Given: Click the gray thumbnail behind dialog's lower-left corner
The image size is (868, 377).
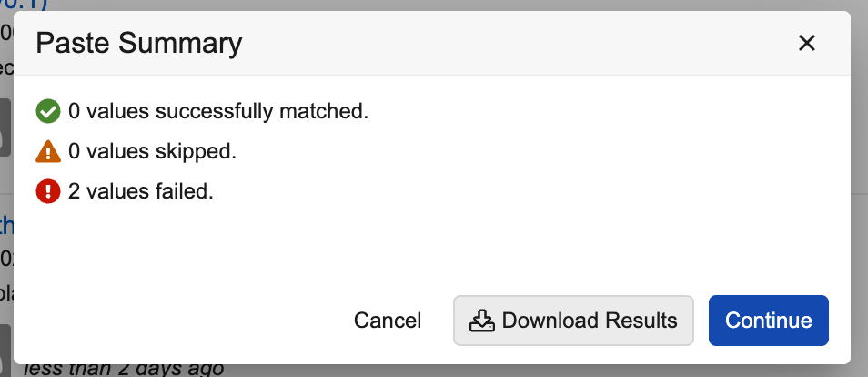Looking at the screenshot, I should [x=5, y=346].
